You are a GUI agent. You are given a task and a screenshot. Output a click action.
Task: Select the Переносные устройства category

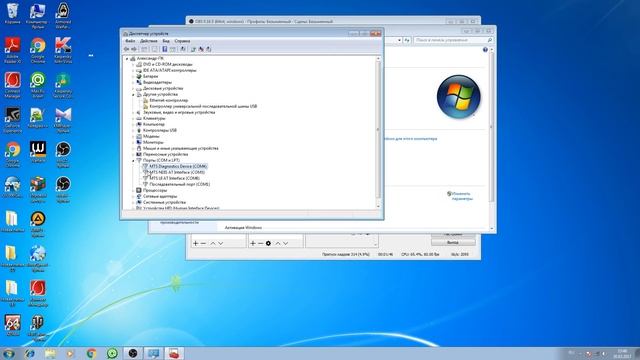coord(165,154)
